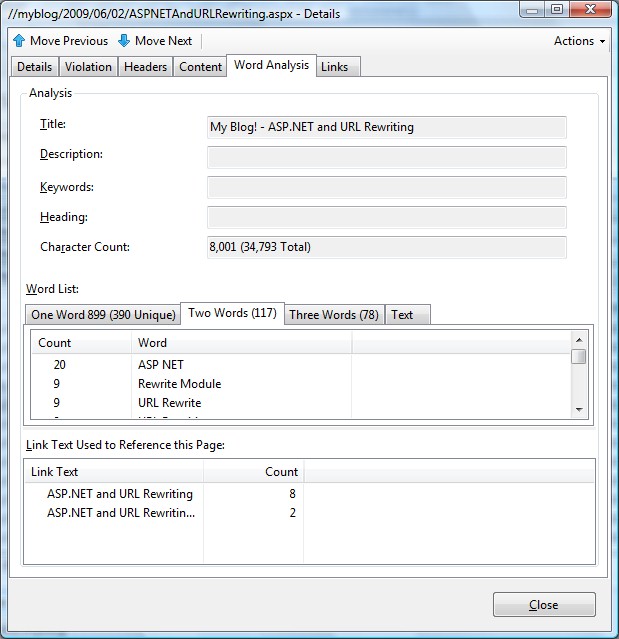Open the Actions dropdown menu
619x639 pixels.
[x=579, y=41]
